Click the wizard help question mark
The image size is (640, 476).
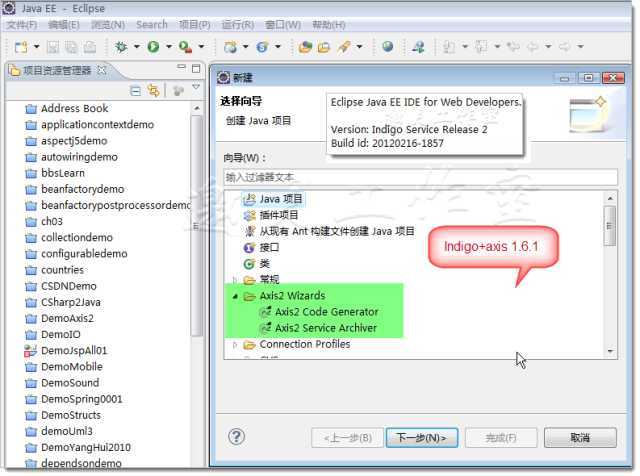tap(236, 437)
